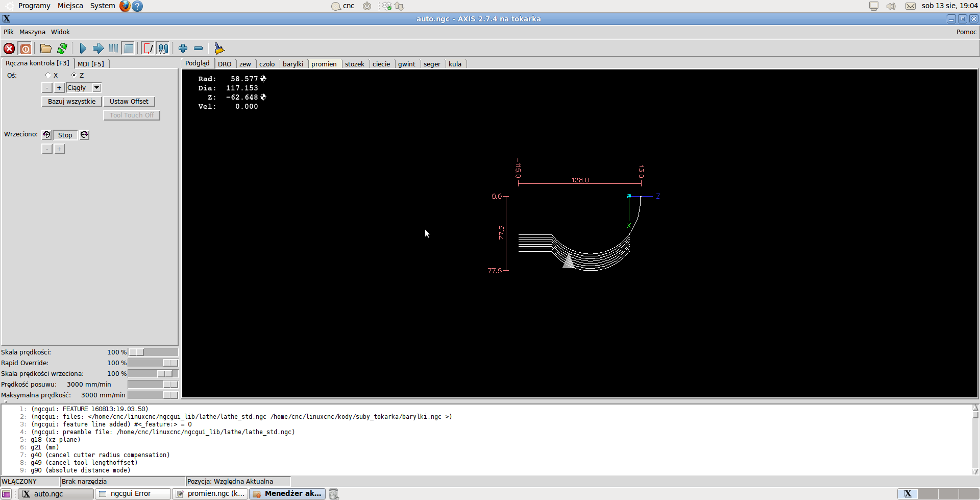980x500 pixels.
Task: Adjust Prędkość posuwu slider
Action: tap(153, 385)
